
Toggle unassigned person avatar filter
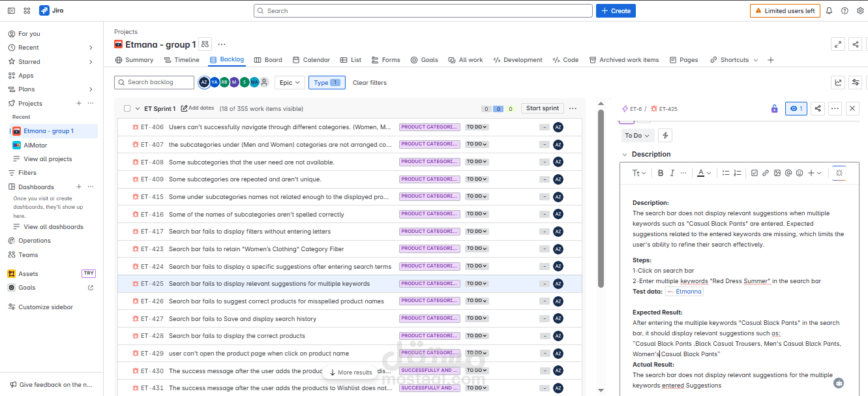click(264, 82)
